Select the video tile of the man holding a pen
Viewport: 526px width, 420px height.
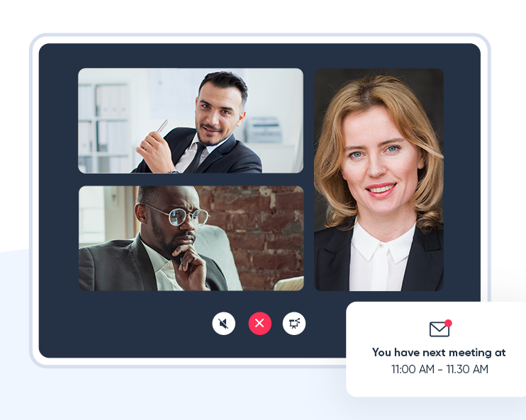point(191,120)
